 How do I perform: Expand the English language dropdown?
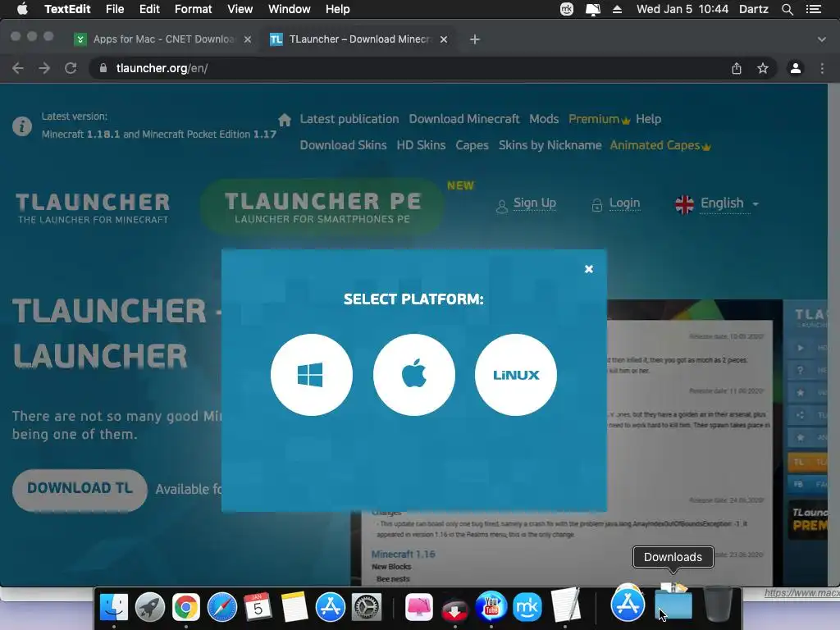717,203
